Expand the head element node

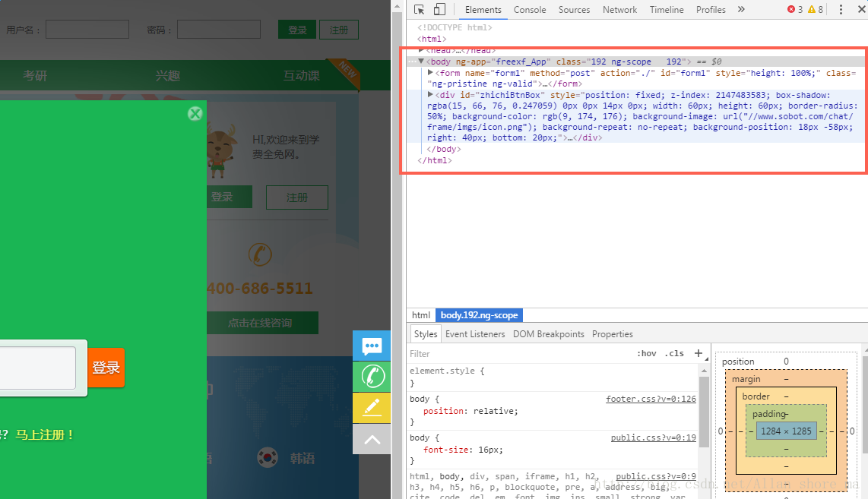tap(421, 50)
